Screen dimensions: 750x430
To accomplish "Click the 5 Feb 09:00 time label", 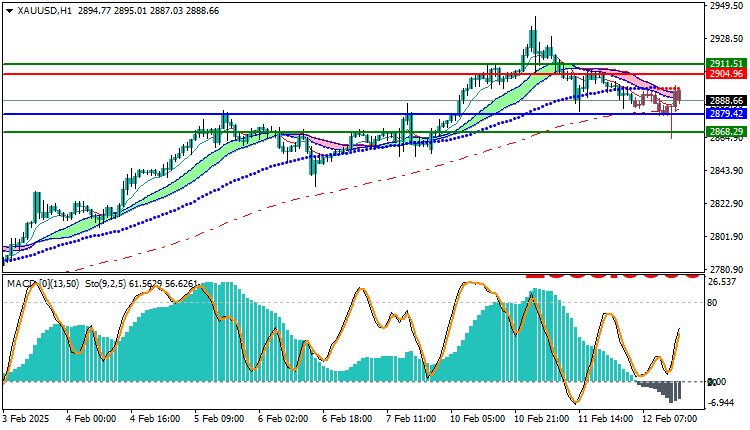I will point(219,419).
